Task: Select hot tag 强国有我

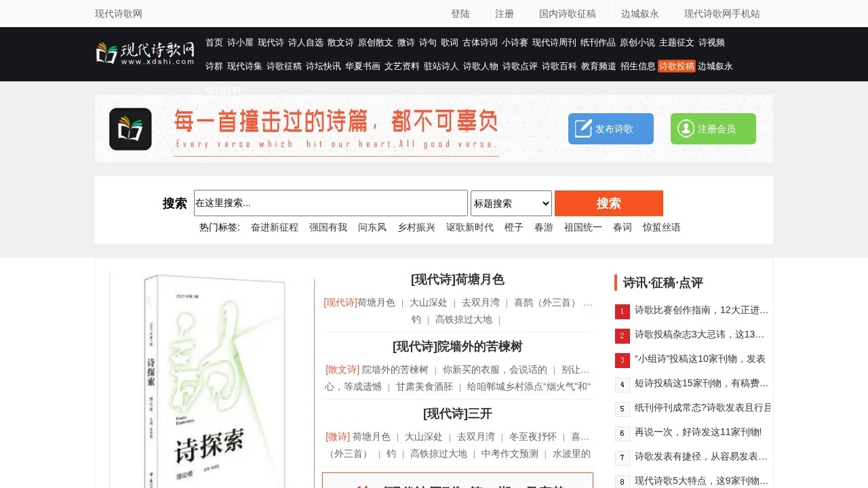Action: pos(328,227)
